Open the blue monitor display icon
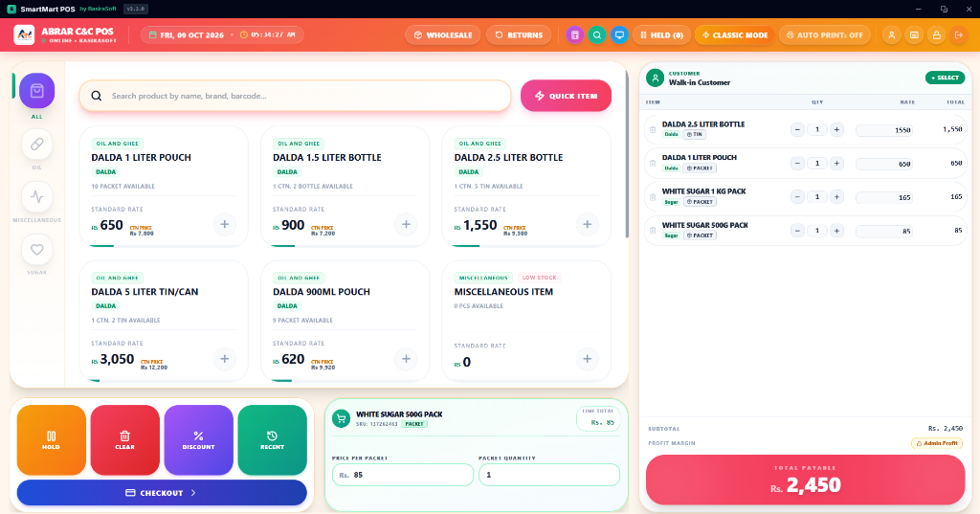 pos(619,35)
